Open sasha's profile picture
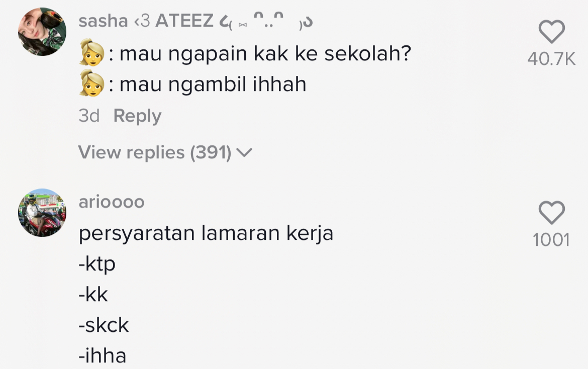Viewport: 588px width, 369px height. pyautogui.click(x=42, y=32)
